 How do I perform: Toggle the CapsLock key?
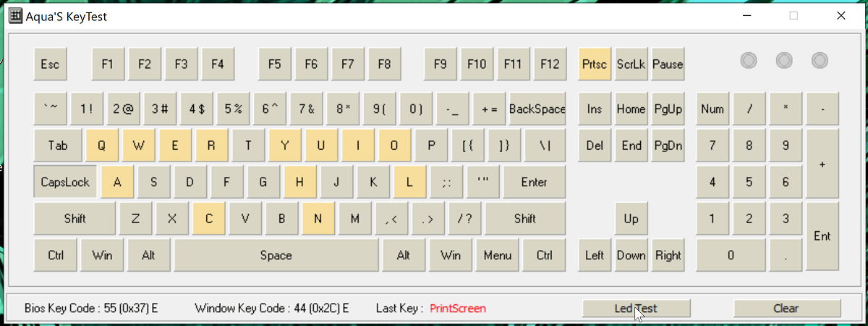coord(65,183)
